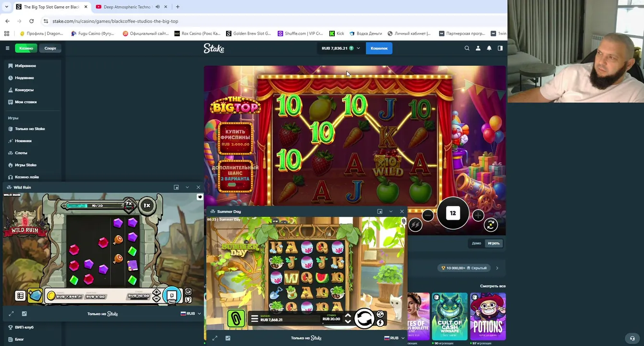Screen dimensions: 644x346
Task: Toggle autoplay icon in The Big Top
Action: [491, 224]
